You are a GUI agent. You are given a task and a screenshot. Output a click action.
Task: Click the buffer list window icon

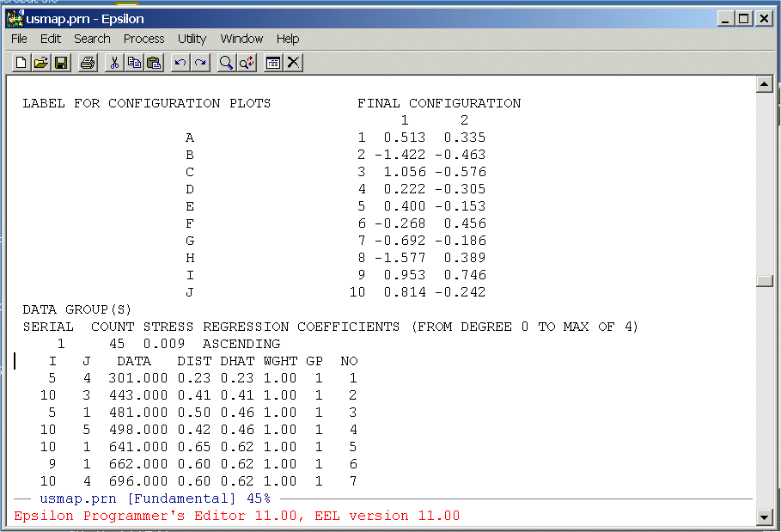click(273, 63)
